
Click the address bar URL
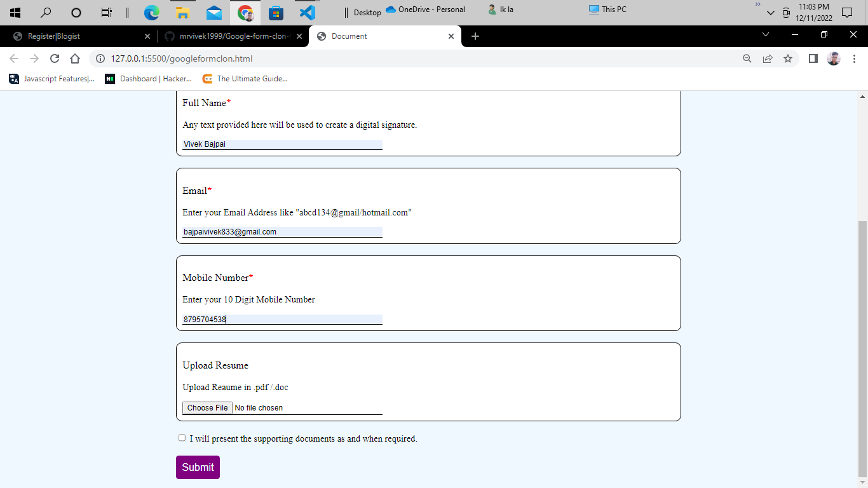[182, 58]
